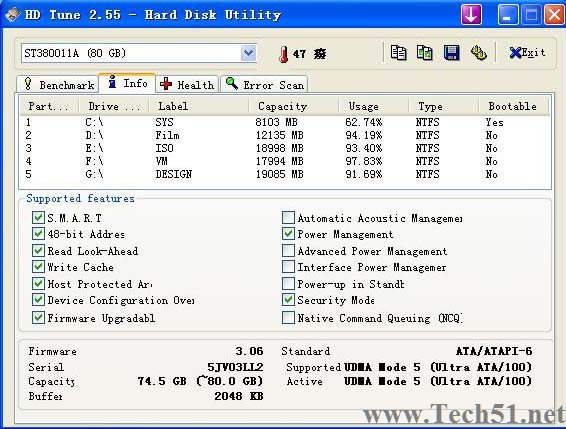Toggle the Host Protected Area checkbox
This screenshot has height=429, width=566.
(38, 284)
